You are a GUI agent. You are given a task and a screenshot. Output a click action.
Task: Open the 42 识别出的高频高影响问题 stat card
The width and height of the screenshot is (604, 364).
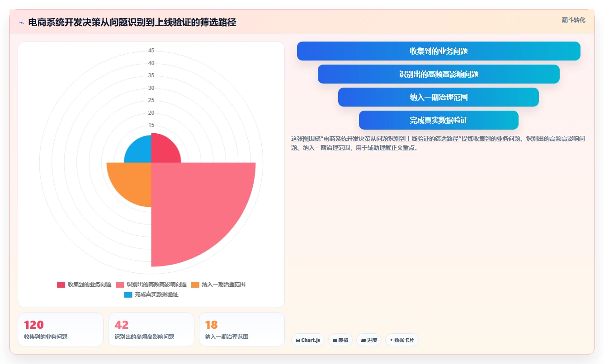(x=151, y=329)
